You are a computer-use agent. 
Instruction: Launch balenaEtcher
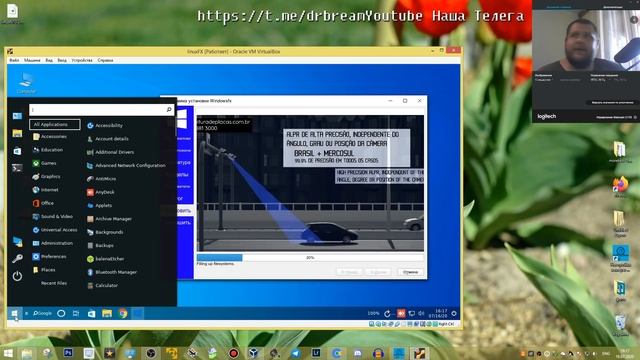tap(105, 259)
